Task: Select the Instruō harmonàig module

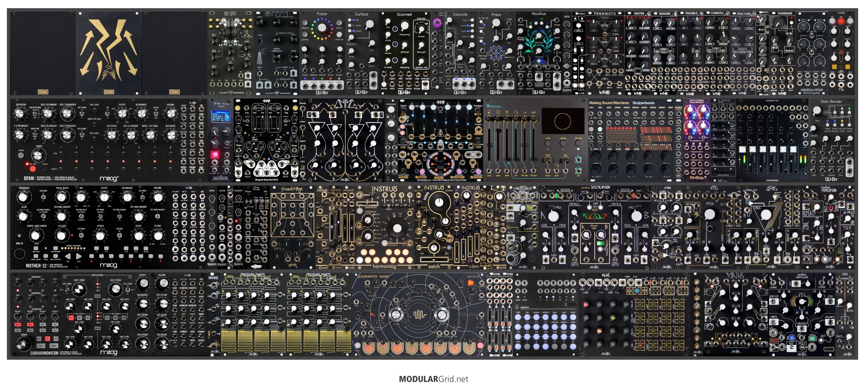Action: click(x=384, y=227)
